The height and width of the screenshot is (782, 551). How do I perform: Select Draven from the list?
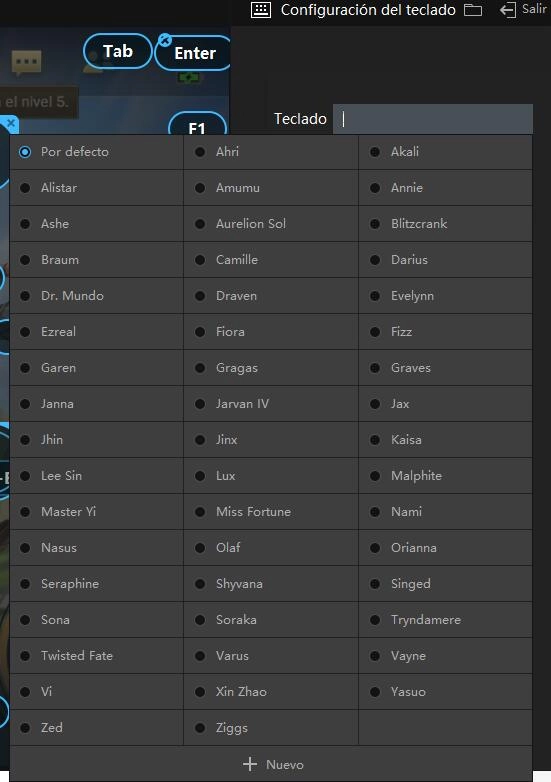[x=271, y=296]
